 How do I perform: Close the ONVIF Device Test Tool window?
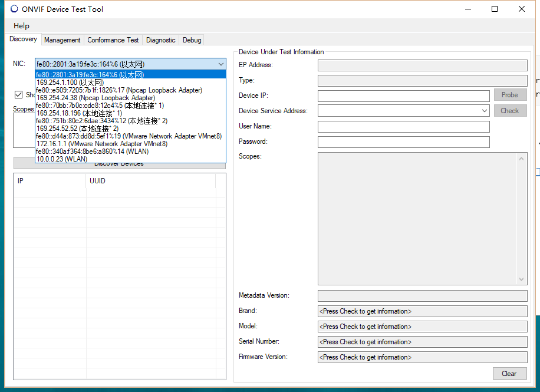pyautogui.click(x=521, y=9)
